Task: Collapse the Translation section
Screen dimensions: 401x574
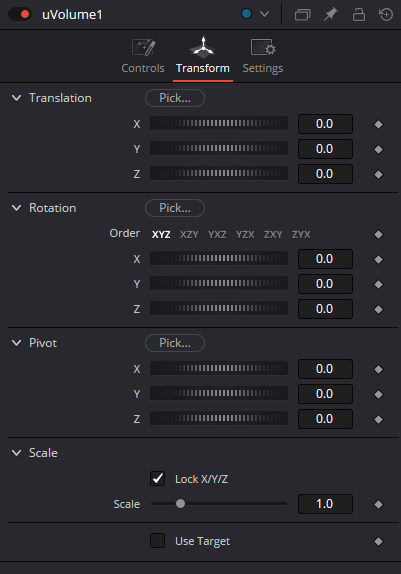Action: point(16,98)
